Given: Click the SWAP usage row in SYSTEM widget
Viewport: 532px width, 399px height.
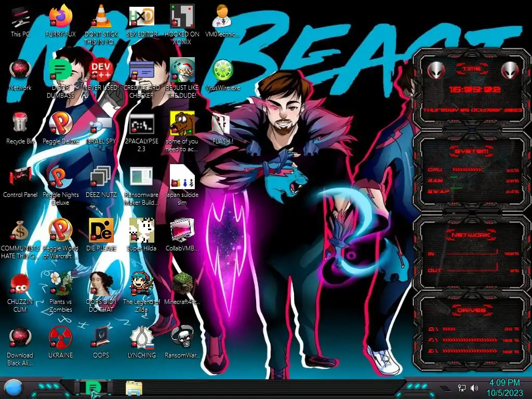Looking at the screenshot, I should click(x=473, y=191).
